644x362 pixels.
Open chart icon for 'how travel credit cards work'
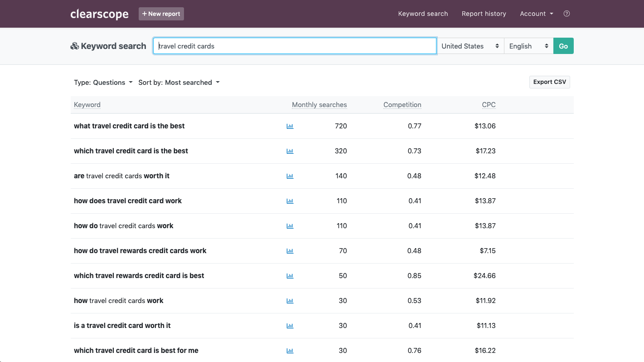tap(290, 301)
